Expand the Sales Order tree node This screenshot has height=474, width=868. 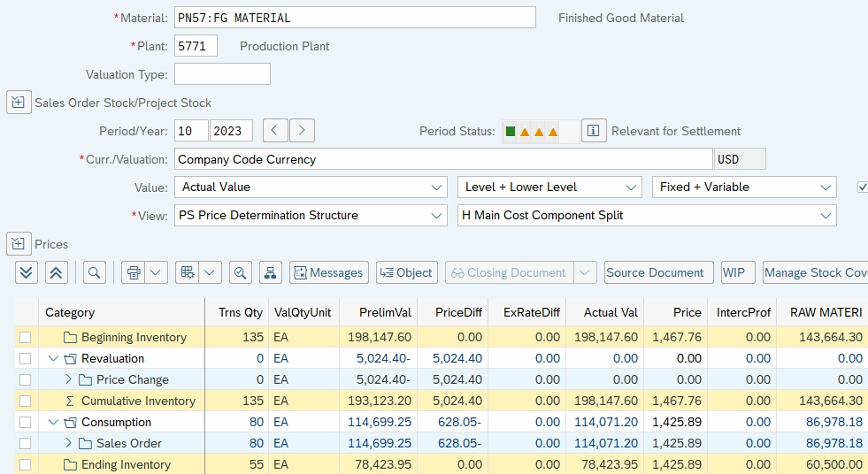69,443
